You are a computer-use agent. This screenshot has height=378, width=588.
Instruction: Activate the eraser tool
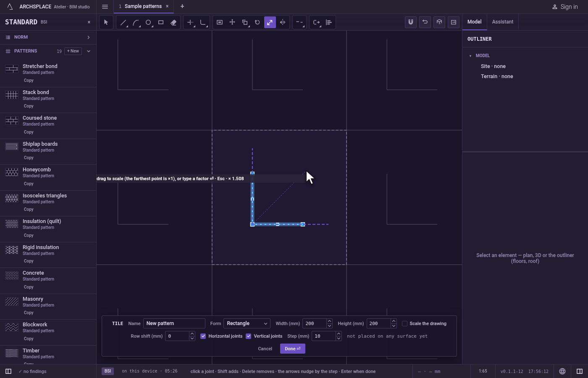pos(173,22)
